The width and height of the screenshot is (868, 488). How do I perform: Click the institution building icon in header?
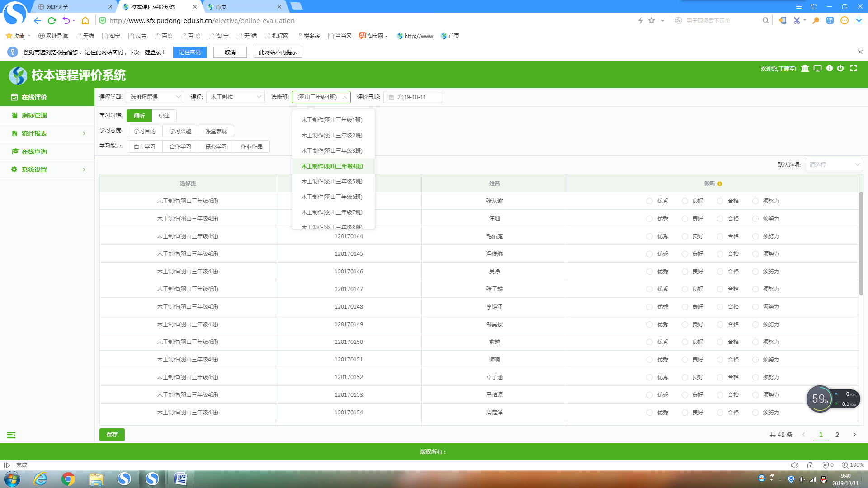pos(805,69)
